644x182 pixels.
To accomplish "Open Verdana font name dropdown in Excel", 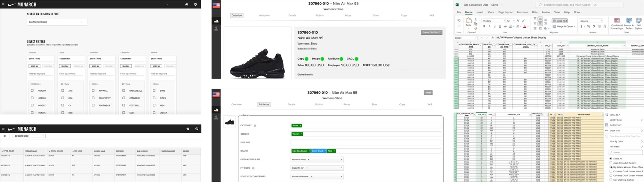I will coord(504,21).
